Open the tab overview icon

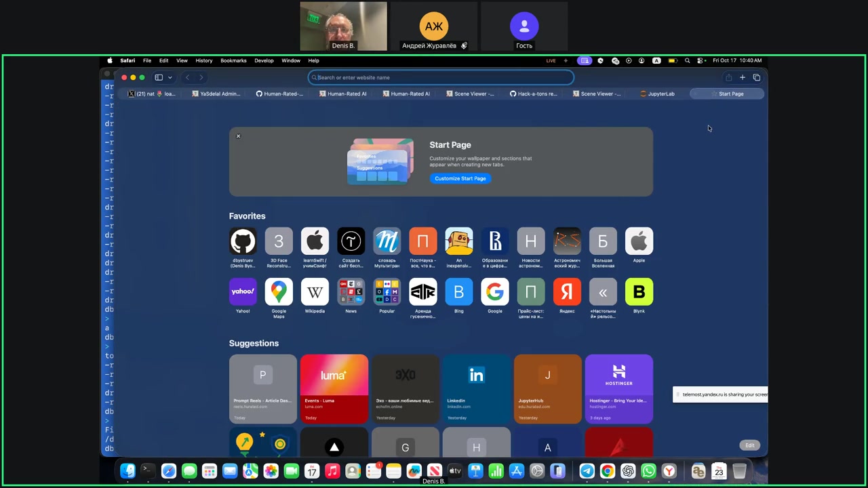pyautogui.click(x=757, y=77)
